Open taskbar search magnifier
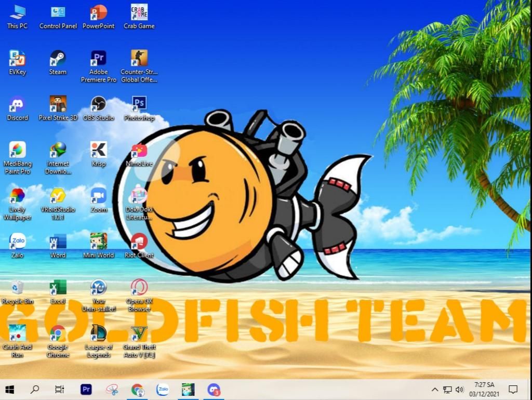Image resolution: width=532 pixels, height=400 pixels. coord(35,390)
